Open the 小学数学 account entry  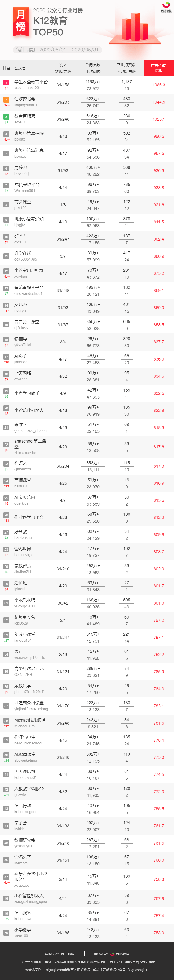23,933
